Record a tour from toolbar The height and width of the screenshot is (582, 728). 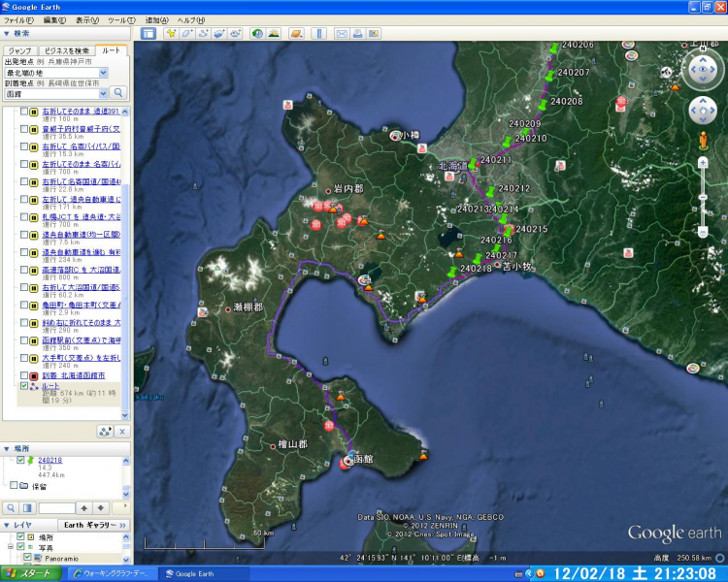[x=236, y=33]
